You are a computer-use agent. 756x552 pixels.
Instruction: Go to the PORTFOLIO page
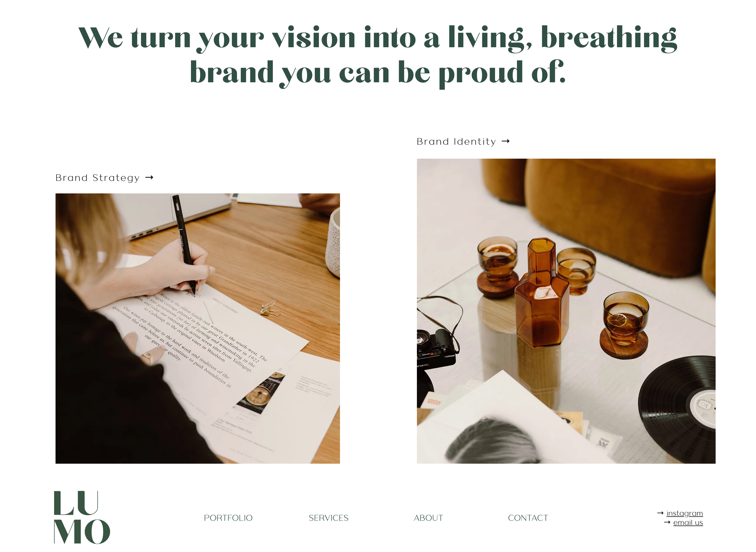click(228, 518)
